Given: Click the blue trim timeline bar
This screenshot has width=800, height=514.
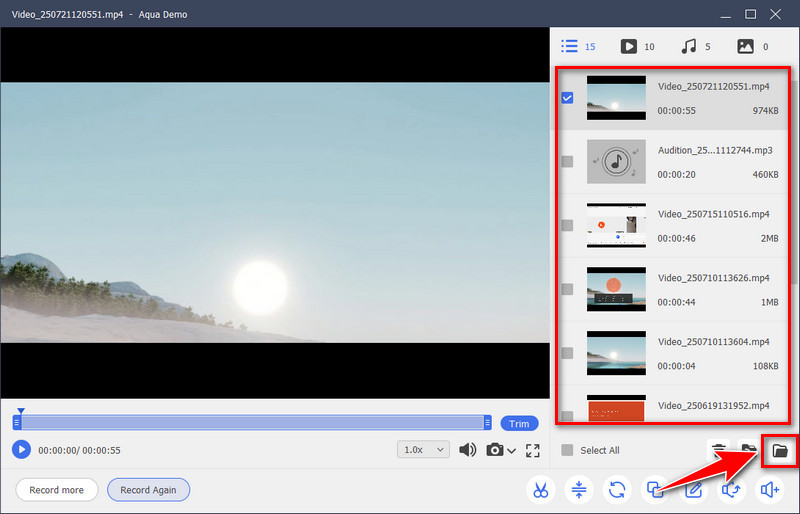Looking at the screenshot, I should coord(252,423).
